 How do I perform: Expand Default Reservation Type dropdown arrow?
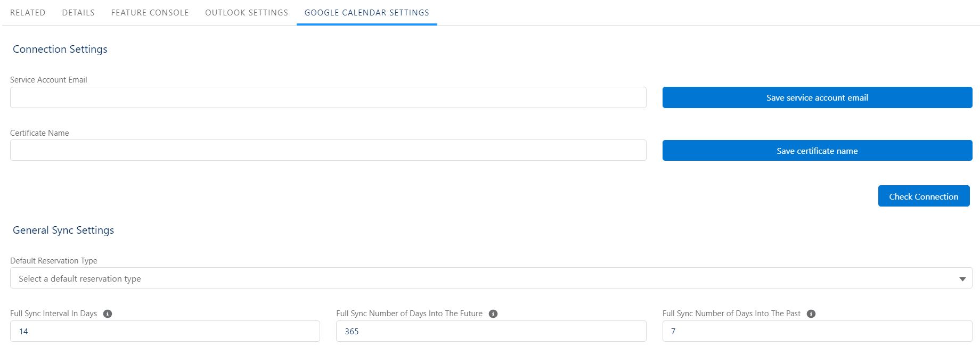[962, 279]
